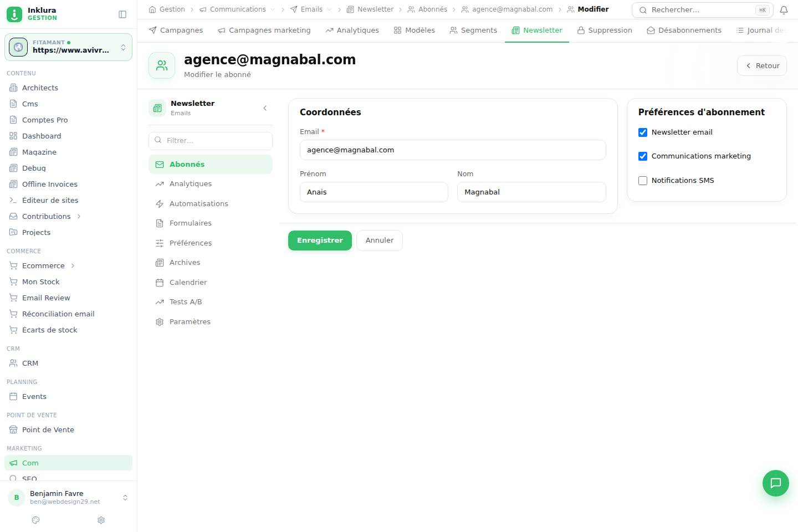Click the Prénom input field

(374, 192)
